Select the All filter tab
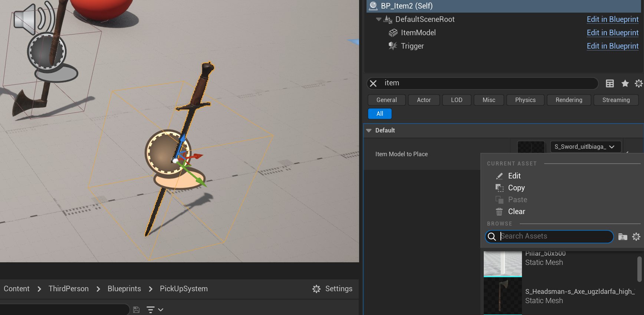Viewport: 644px width, 315px height. 380,114
